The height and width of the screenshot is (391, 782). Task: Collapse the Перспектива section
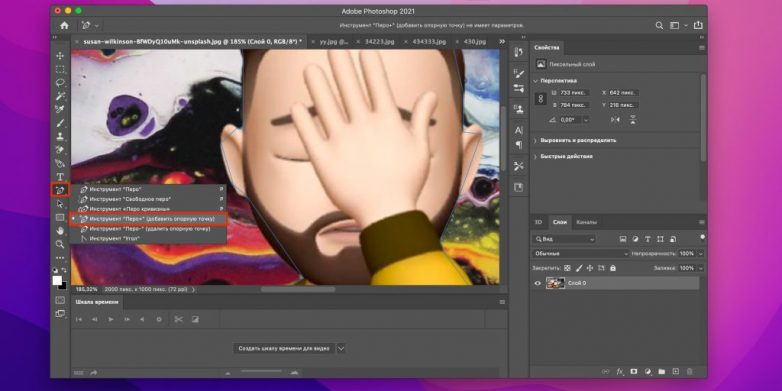pos(536,80)
